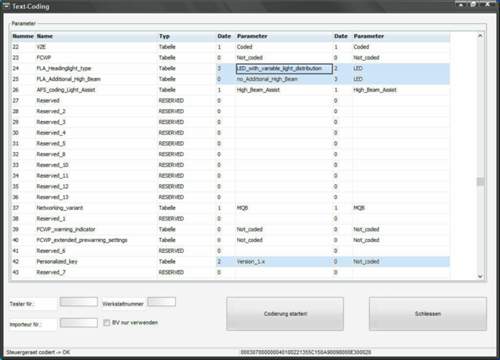Select the Reserved_4 row
500x360 pixels.
[231, 133]
